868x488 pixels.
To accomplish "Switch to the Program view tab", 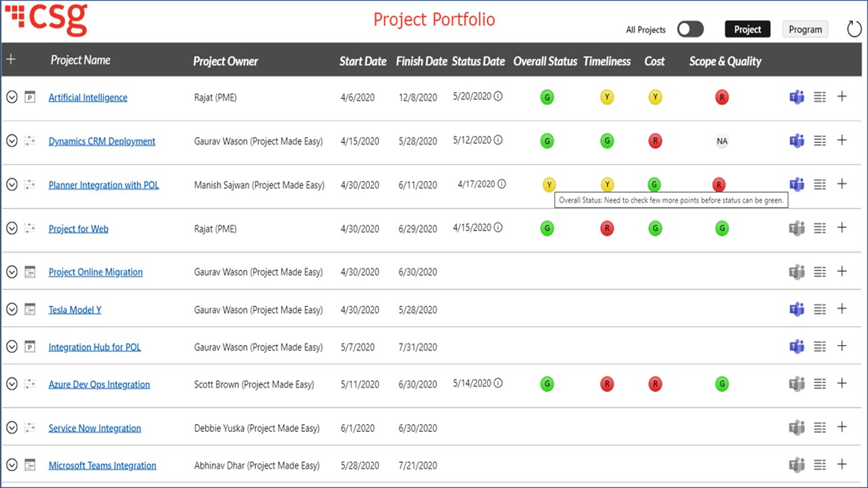I will 805,29.
